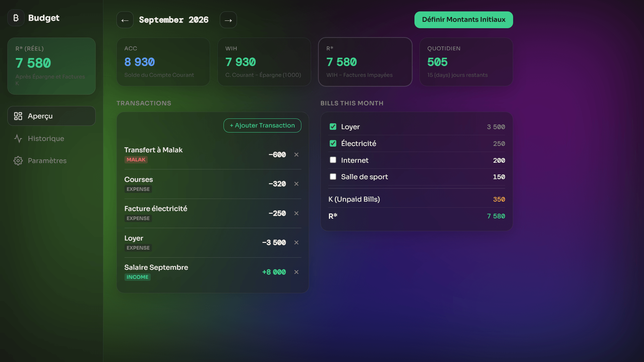Viewport: 644px width, 362px height.
Task: Click the MALAK tag label
Action: pyautogui.click(x=136, y=160)
